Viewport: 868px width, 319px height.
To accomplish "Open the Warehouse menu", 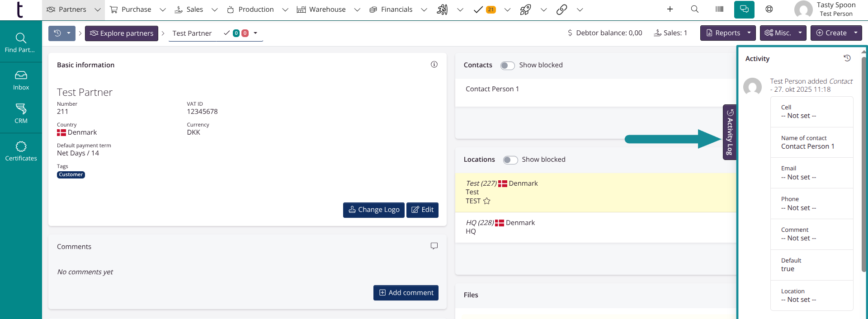I will pos(327,9).
